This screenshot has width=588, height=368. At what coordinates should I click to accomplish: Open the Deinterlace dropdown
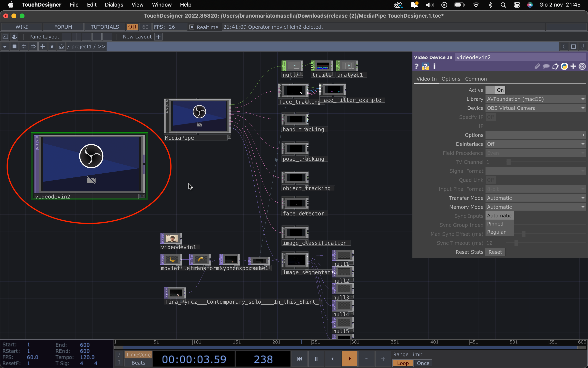point(536,144)
